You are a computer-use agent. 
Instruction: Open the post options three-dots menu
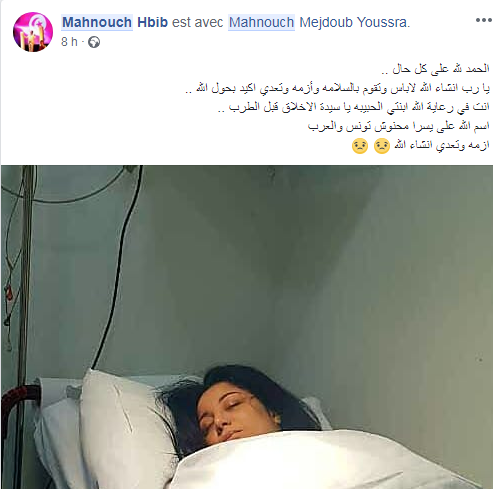[x=484, y=21]
